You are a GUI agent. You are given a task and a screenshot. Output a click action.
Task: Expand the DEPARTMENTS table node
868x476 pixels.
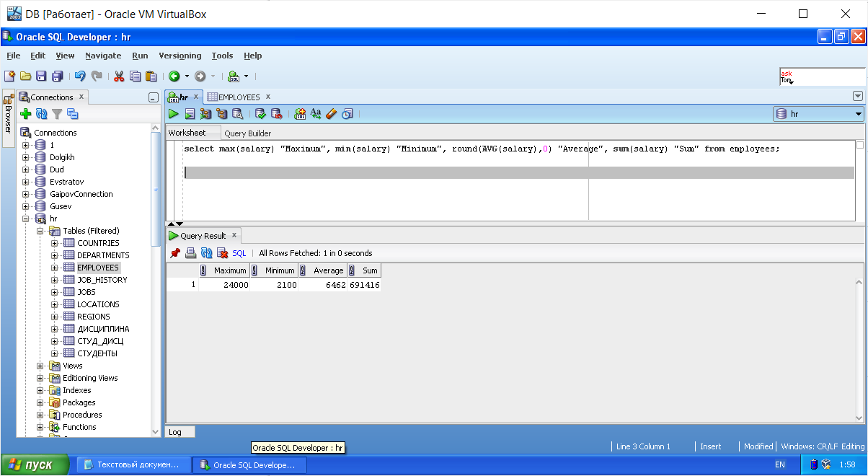55,255
